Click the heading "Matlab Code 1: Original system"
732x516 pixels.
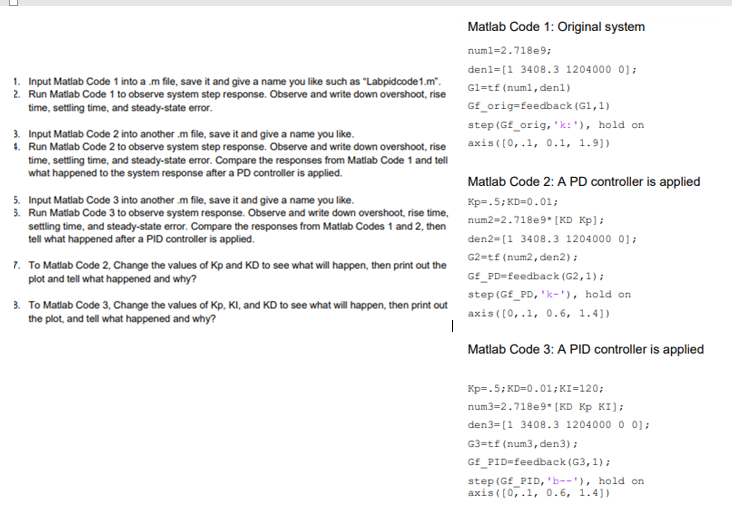(x=556, y=27)
